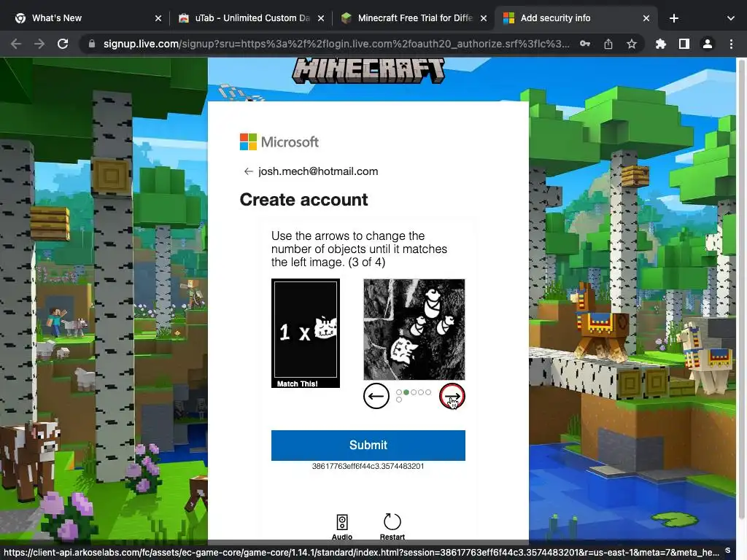The width and height of the screenshot is (747, 560).
Task: Close the Minecraft Free Trial tab
Action: tap(484, 18)
